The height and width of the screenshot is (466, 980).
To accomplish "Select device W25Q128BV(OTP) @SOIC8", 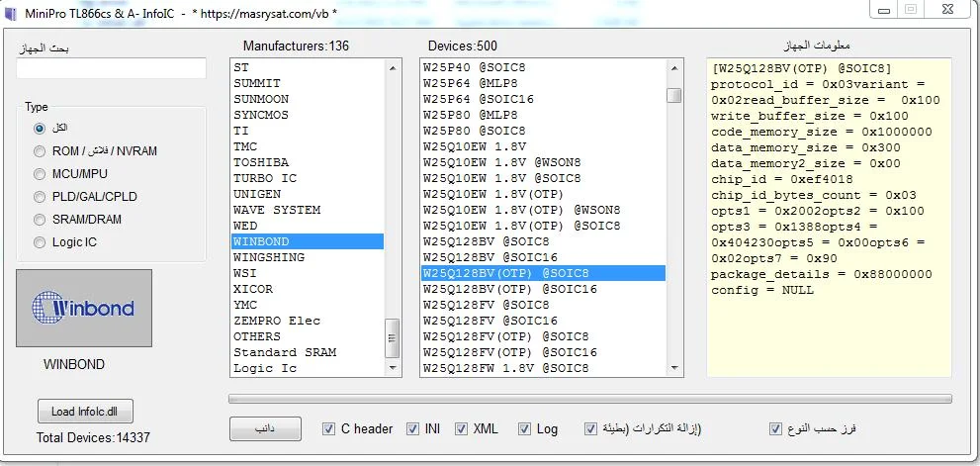I will point(543,273).
